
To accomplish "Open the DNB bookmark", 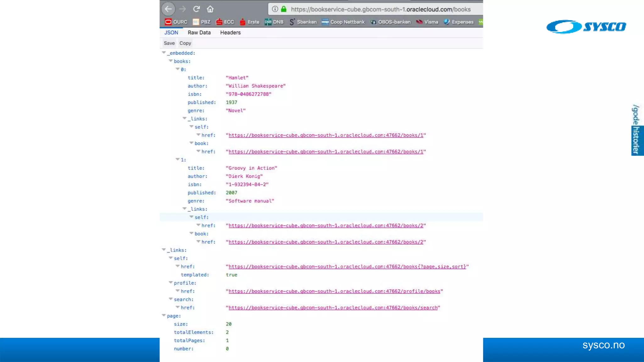I will click(274, 22).
